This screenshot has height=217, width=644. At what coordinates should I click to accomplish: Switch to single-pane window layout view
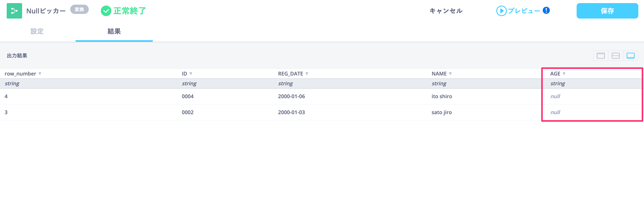pyautogui.click(x=601, y=56)
